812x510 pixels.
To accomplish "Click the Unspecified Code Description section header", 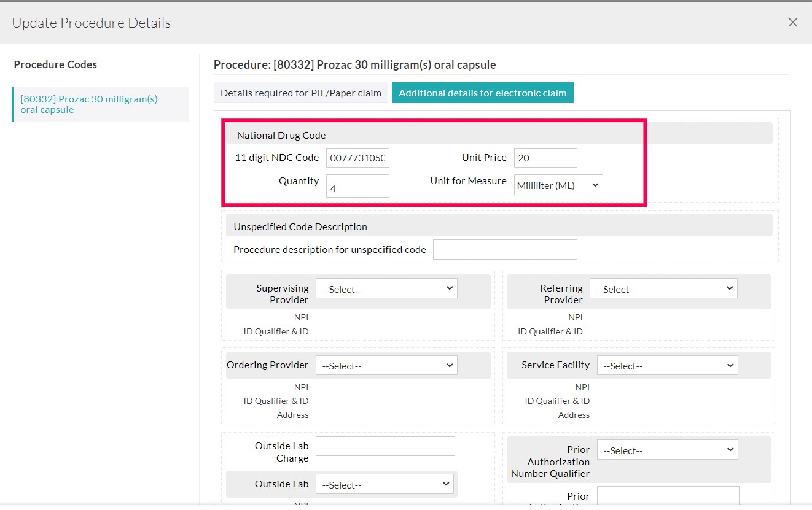I will [300, 226].
